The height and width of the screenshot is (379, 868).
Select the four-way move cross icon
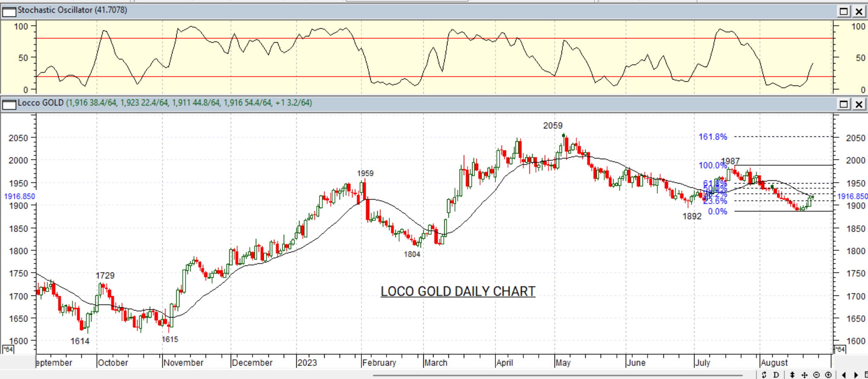coord(804,375)
